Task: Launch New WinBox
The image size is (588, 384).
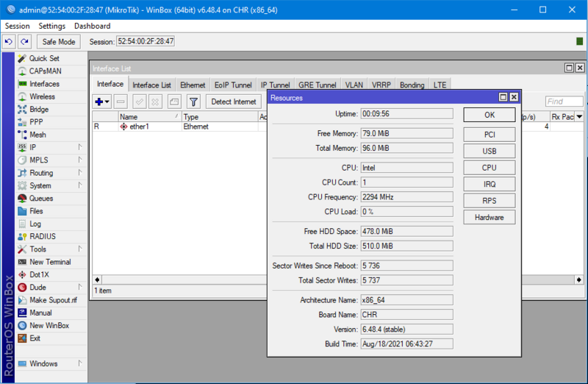Action: 49,325
